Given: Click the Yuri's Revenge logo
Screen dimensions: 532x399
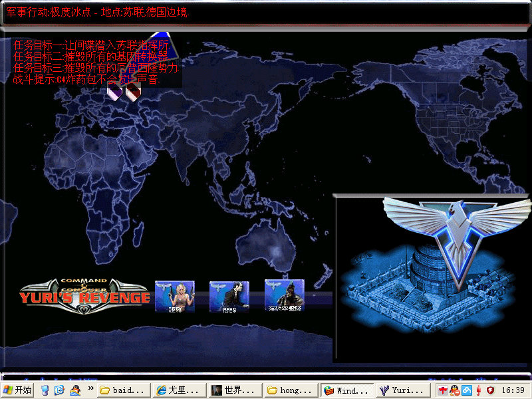Looking at the screenshot, I should 84,296.
